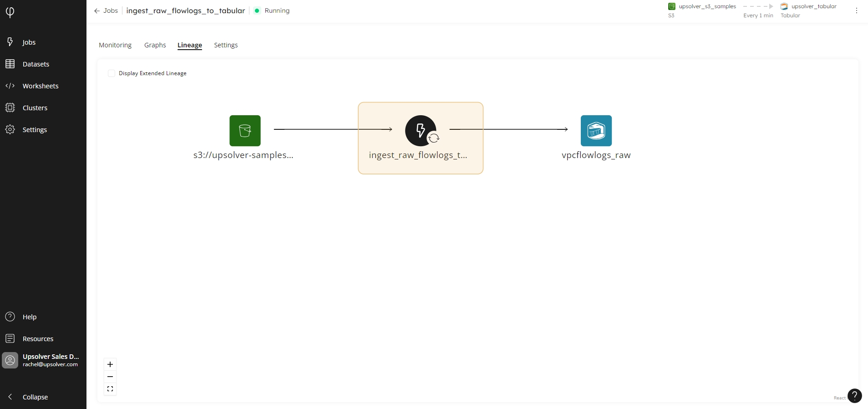868x409 pixels.
Task: Open the three-dot more options menu
Action: pos(856,11)
